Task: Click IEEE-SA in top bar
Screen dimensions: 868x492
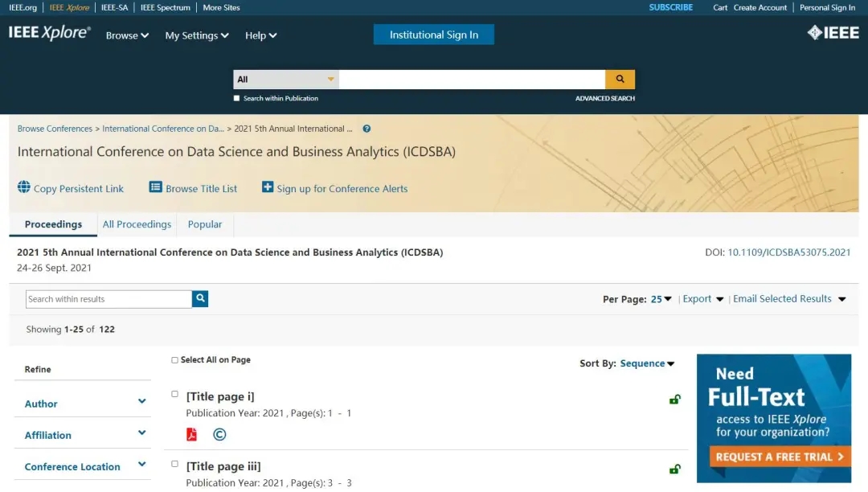Action: [x=115, y=7]
